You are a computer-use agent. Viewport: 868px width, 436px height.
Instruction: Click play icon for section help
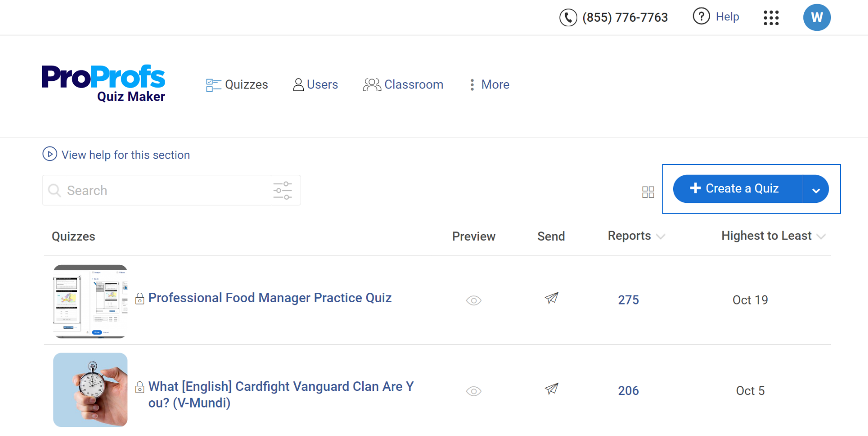(50, 154)
